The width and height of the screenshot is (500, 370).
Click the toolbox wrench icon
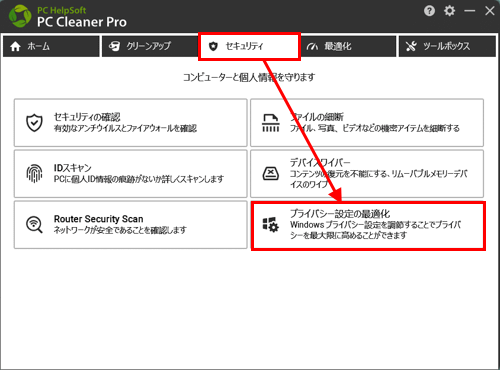[411, 46]
